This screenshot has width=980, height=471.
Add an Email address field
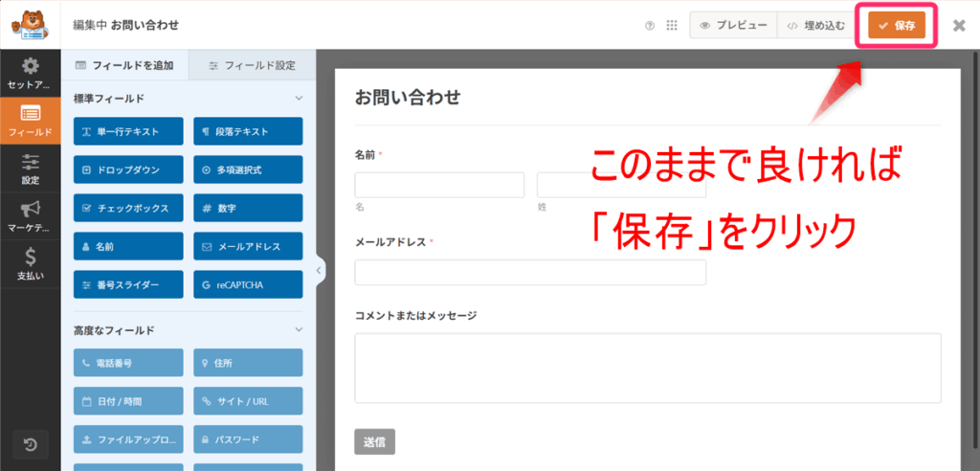248,246
